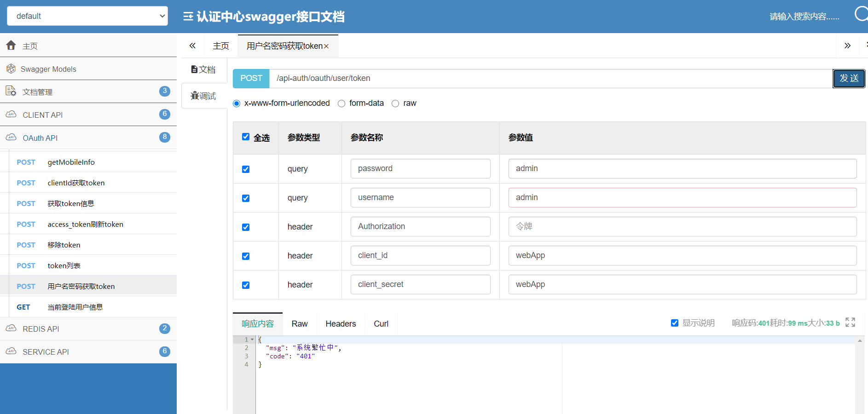Select the raw radio option

click(395, 103)
